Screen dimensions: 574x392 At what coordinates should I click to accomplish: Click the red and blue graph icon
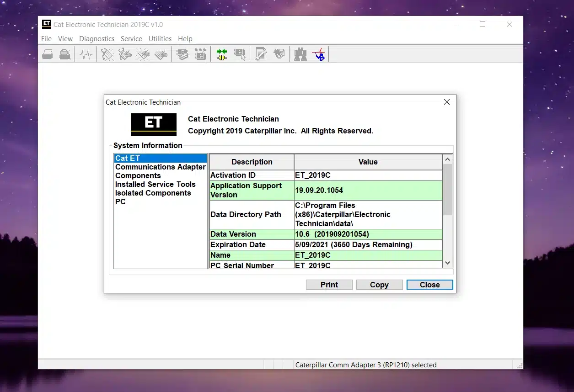(x=318, y=55)
